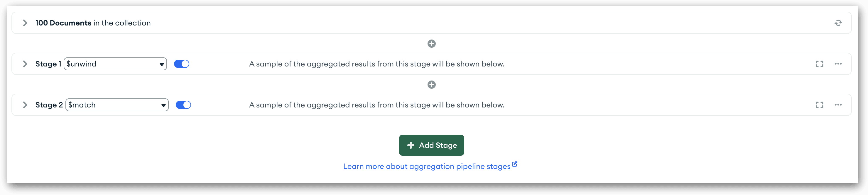The height and width of the screenshot is (195, 868).
Task: Click plus icon above Stage 1
Action: coord(431,44)
